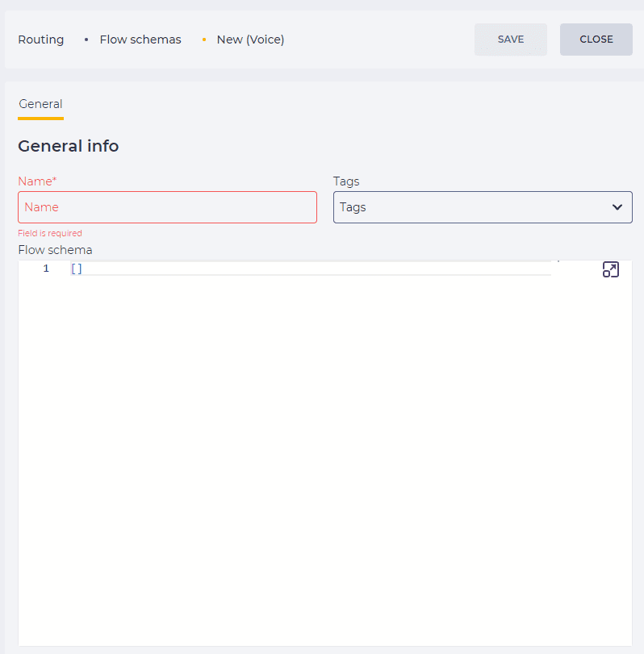Image resolution: width=644 pixels, height=654 pixels.
Task: Focus the Name input field
Action: click(167, 207)
